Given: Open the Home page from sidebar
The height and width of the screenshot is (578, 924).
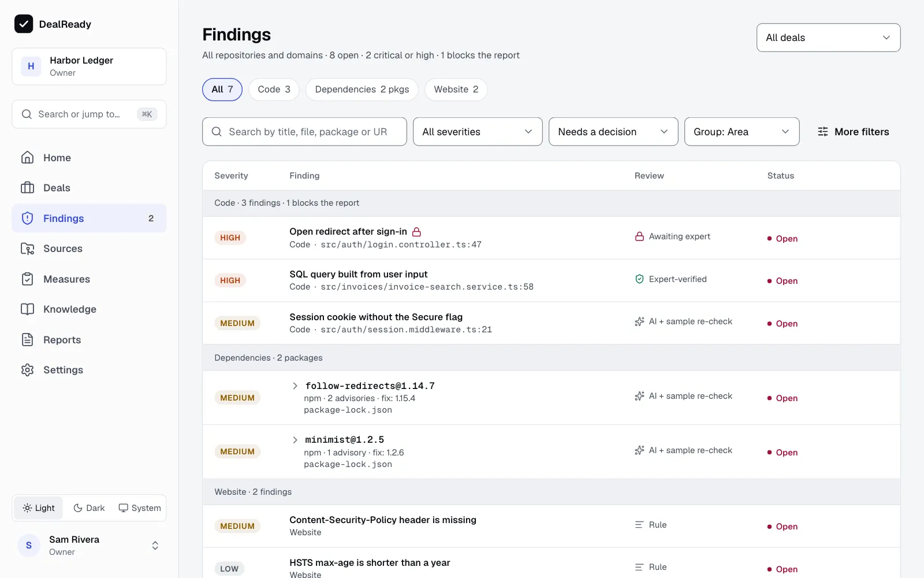Looking at the screenshot, I should point(89,158).
